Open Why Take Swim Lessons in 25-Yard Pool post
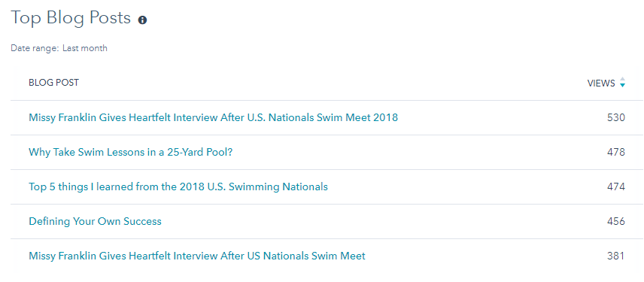The width and height of the screenshot is (644, 282). pos(131,153)
